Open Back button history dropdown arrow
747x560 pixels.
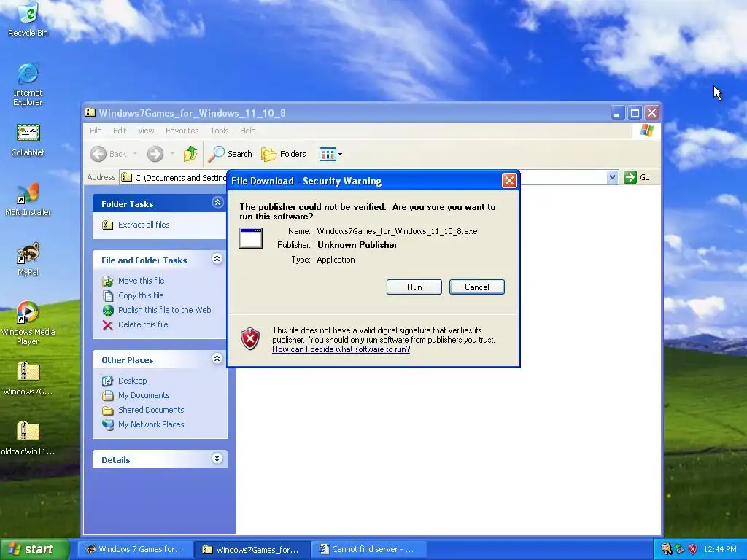(x=135, y=154)
